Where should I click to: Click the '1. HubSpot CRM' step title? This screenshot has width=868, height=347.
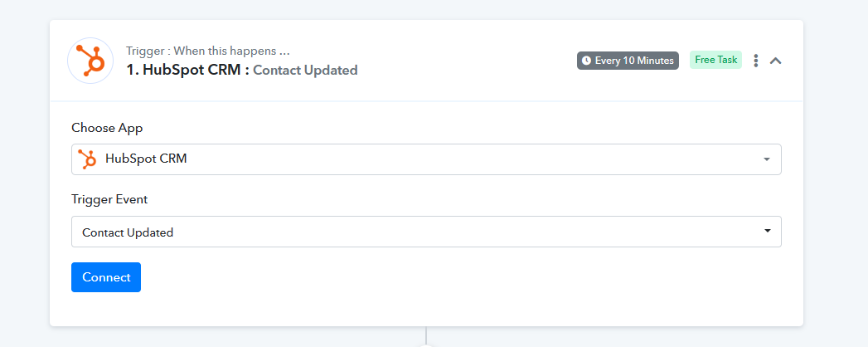click(187, 70)
